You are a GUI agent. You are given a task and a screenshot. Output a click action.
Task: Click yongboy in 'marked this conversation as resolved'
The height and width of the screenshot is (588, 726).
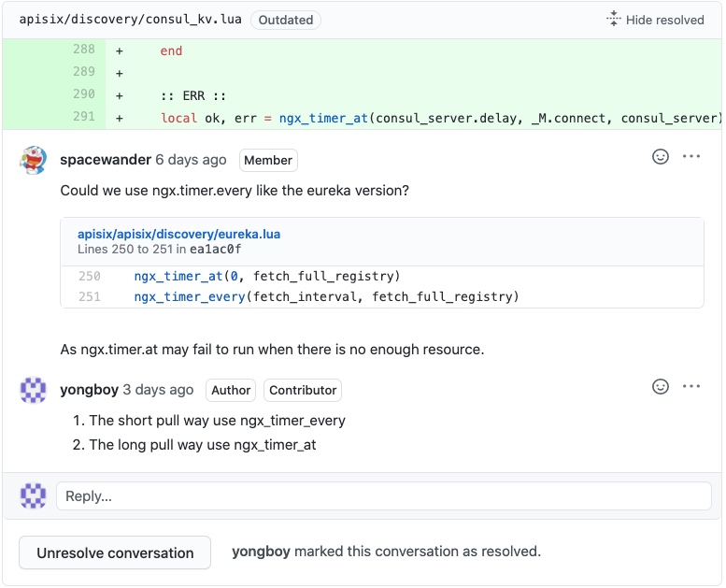coord(261,552)
